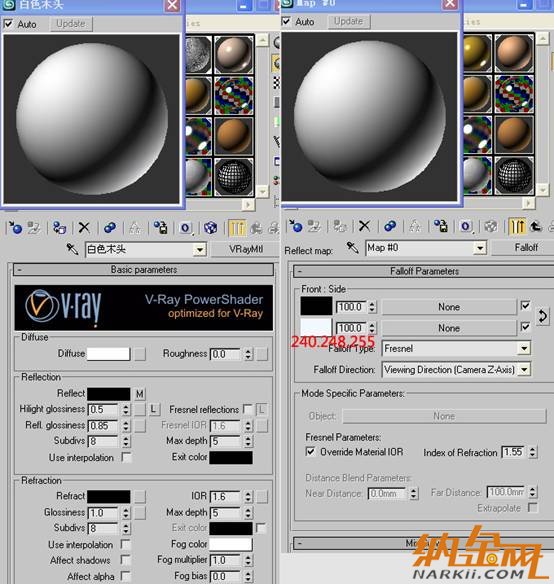
Task: Click Go to Parent icon in right toolbar
Action: [536, 226]
